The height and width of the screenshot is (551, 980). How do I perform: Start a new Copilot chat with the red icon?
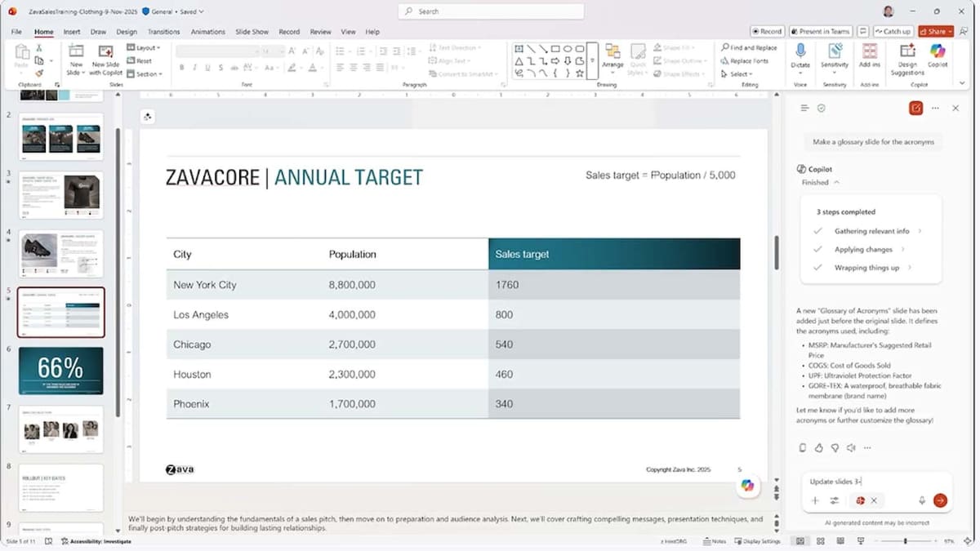pyautogui.click(x=916, y=108)
